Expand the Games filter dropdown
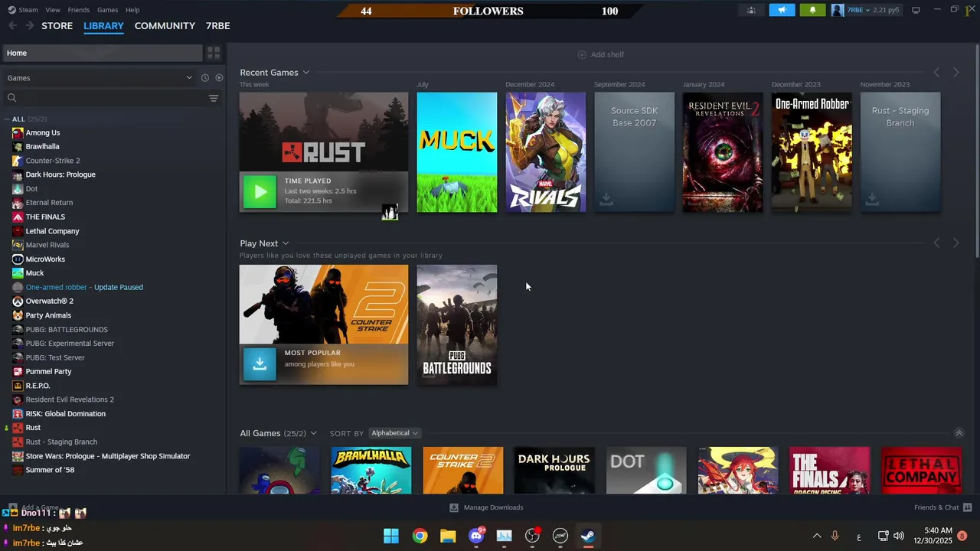The height and width of the screenshot is (551, 980). pyautogui.click(x=189, y=77)
